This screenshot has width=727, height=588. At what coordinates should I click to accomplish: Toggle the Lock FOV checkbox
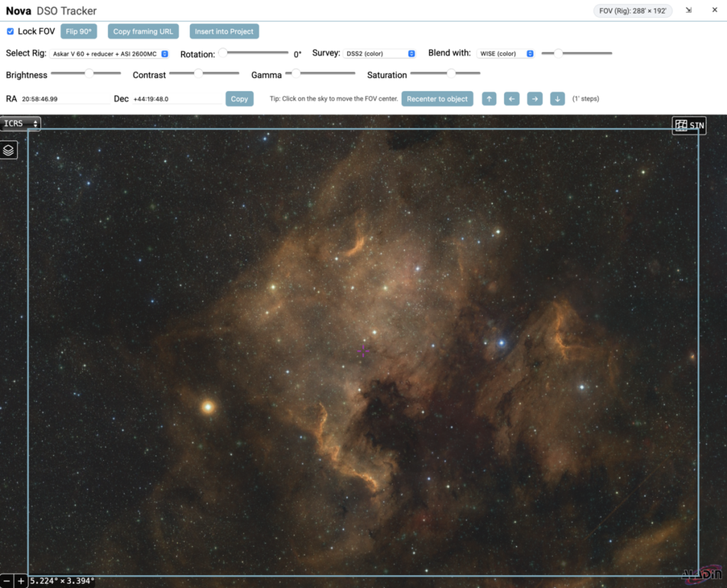tap(11, 31)
